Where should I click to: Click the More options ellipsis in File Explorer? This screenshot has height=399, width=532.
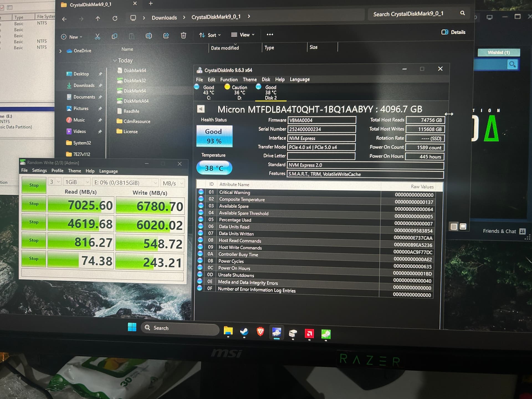coord(270,34)
